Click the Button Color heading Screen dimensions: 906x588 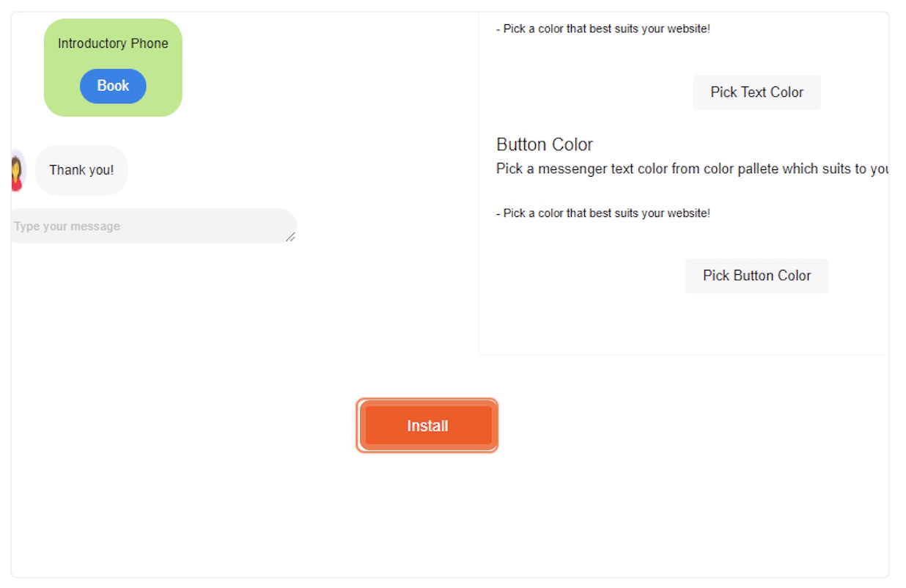[545, 144]
